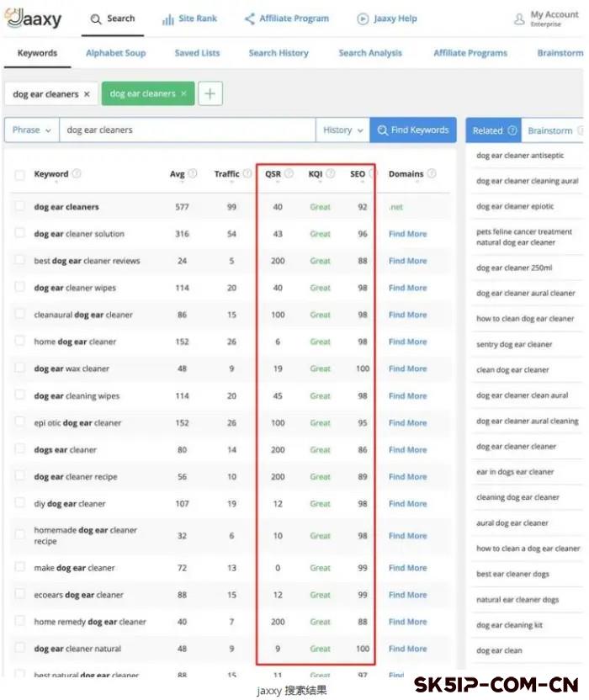This screenshot has width=589, height=700.
Task: Select related keyword 'dog ear cleaner 250ml'
Action: [x=514, y=268]
